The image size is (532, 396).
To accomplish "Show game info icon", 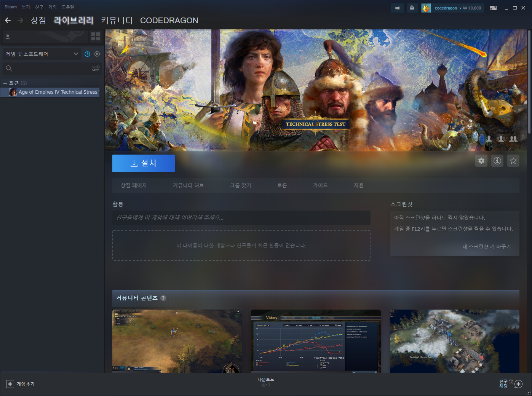I will click(x=497, y=161).
